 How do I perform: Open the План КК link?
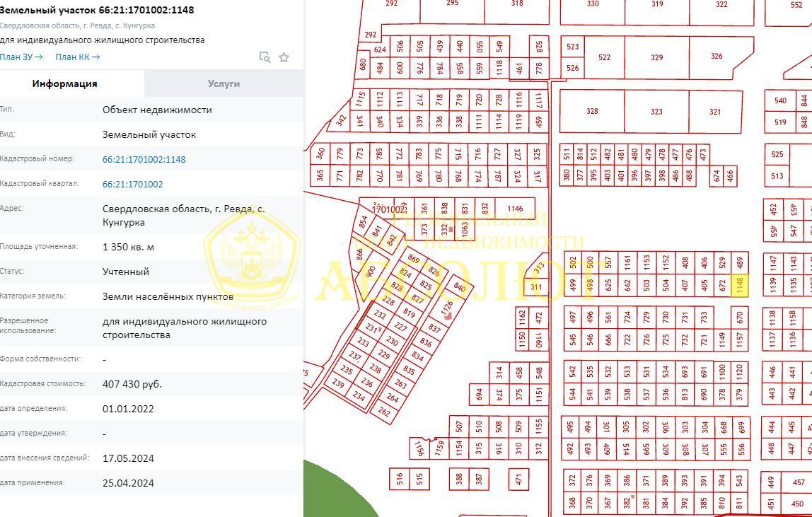pos(78,57)
